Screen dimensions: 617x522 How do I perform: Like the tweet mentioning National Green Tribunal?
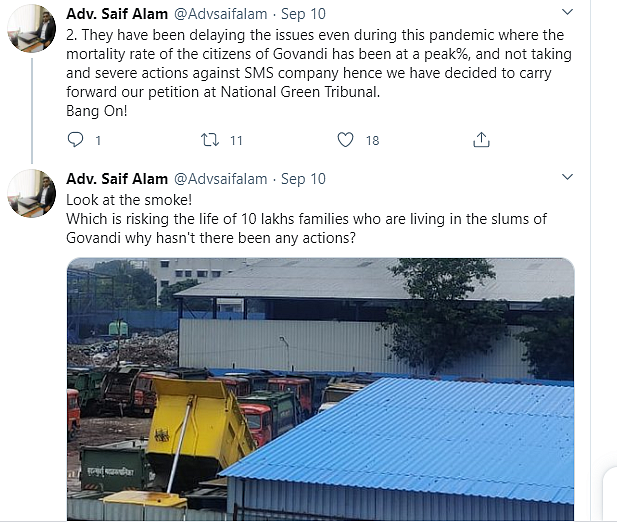tap(346, 140)
